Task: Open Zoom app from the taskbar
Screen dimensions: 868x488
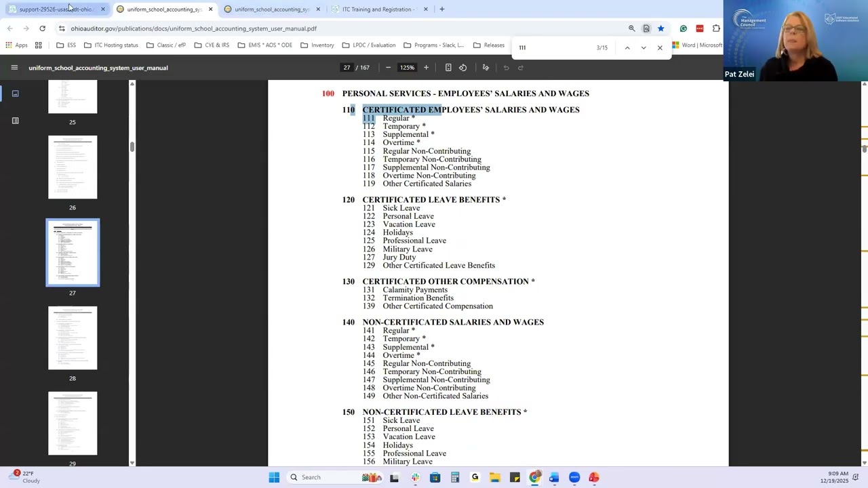Action: 574,477
